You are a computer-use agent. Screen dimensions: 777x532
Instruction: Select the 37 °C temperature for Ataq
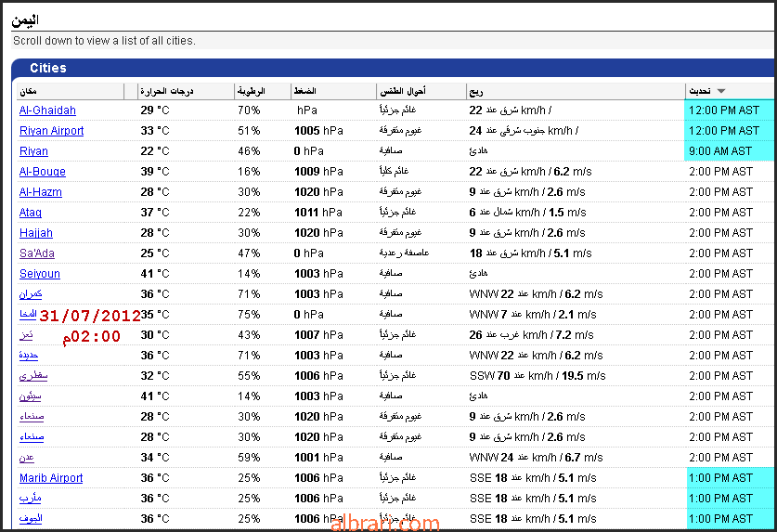155,213
